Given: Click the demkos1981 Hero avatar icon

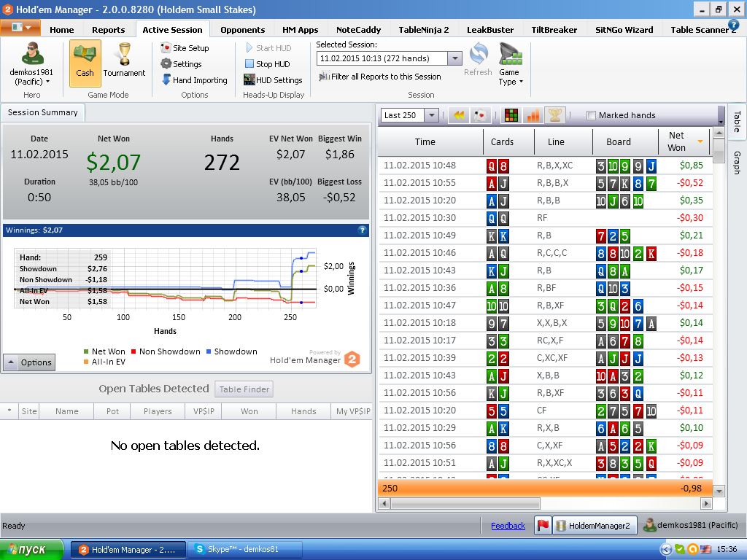Looking at the screenshot, I should coord(32,53).
